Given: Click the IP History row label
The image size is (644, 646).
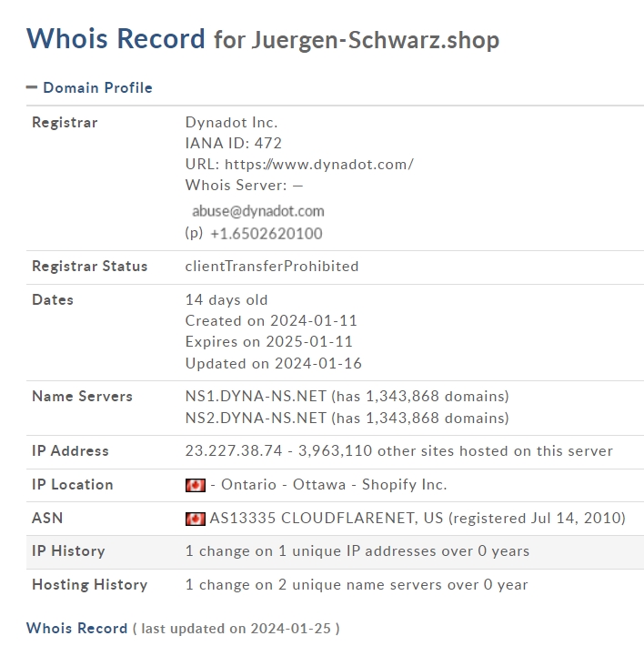Looking at the screenshot, I should point(68,550).
